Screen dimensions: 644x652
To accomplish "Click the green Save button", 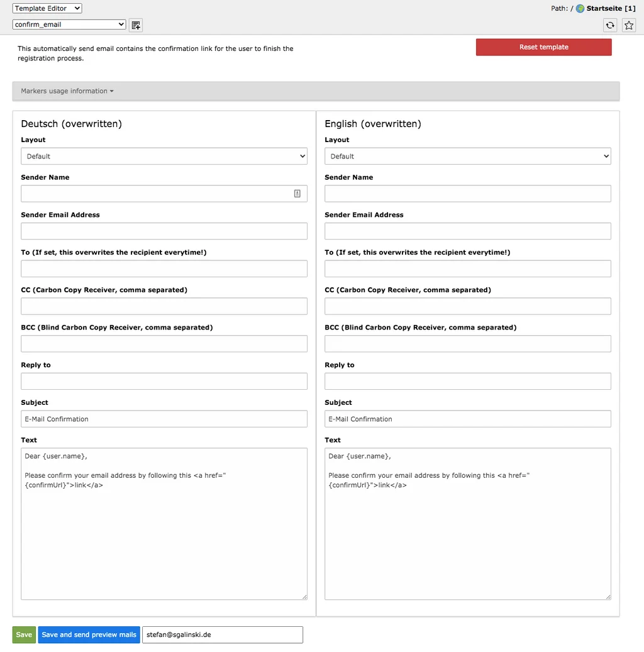I will [x=23, y=634].
